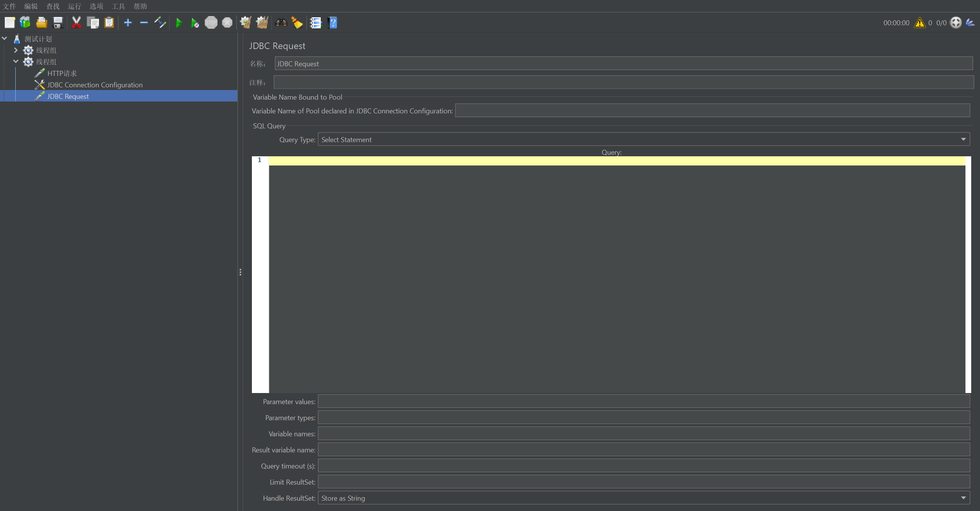The height and width of the screenshot is (511, 980).
Task: Collapse the 测试计划 root node
Action: (5, 38)
